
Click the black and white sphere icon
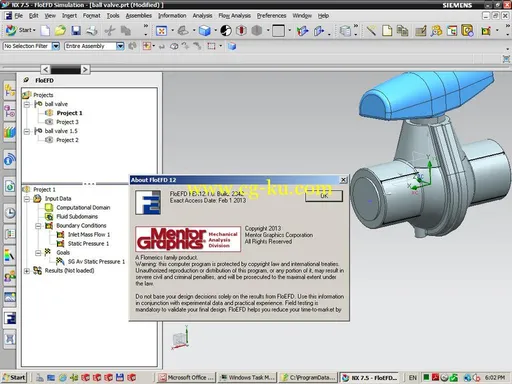coord(226,31)
